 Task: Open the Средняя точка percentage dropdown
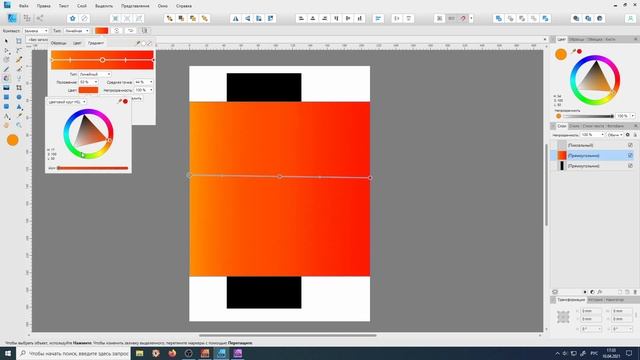pos(144,82)
